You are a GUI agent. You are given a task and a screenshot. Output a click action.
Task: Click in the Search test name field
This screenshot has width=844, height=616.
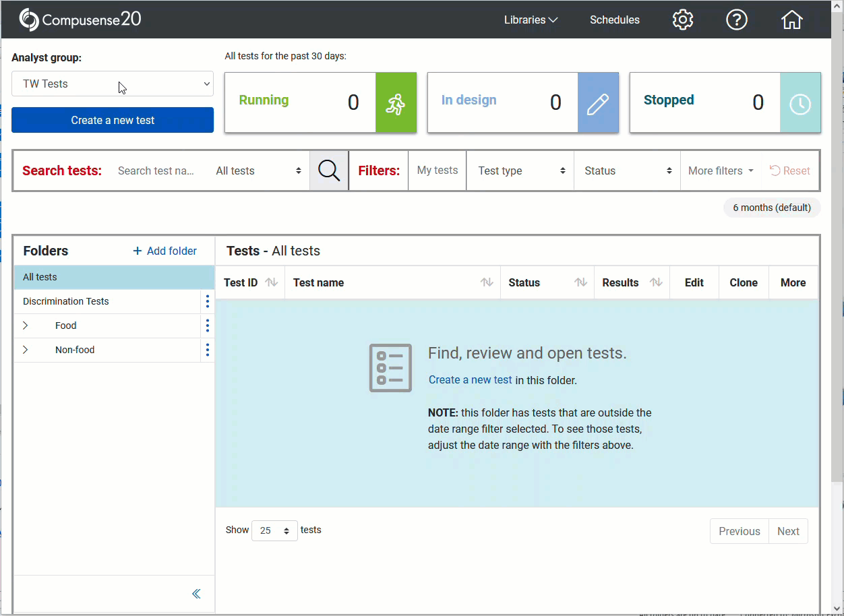pyautogui.click(x=157, y=171)
